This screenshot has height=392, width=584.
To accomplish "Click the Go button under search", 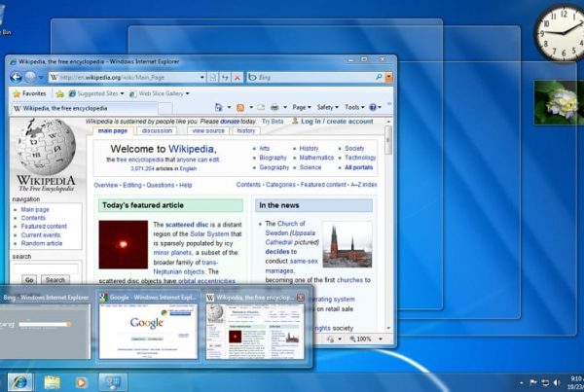I will [x=29, y=280].
